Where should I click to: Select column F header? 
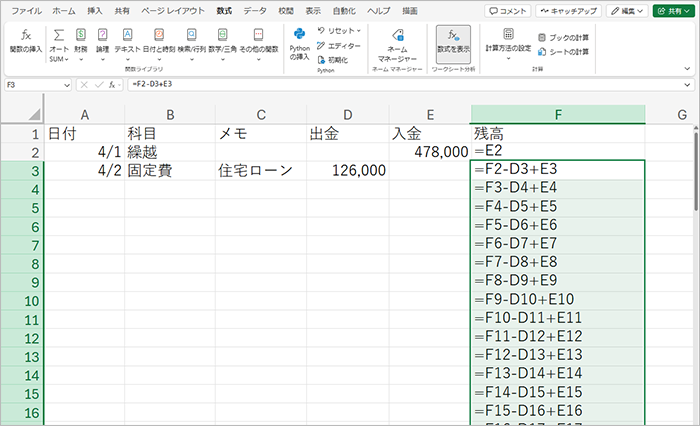(558, 115)
